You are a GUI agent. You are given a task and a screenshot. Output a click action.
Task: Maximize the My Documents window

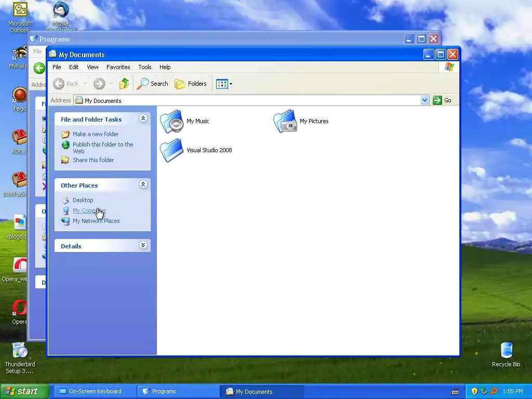coord(441,54)
